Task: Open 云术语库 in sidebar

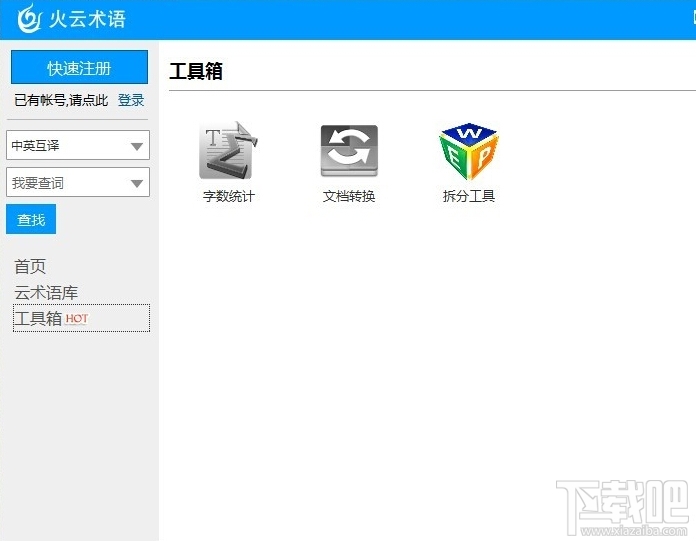Action: point(46,292)
